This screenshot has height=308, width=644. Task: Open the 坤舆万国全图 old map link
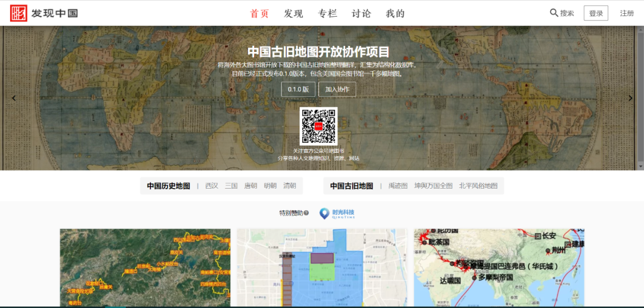[434, 186]
